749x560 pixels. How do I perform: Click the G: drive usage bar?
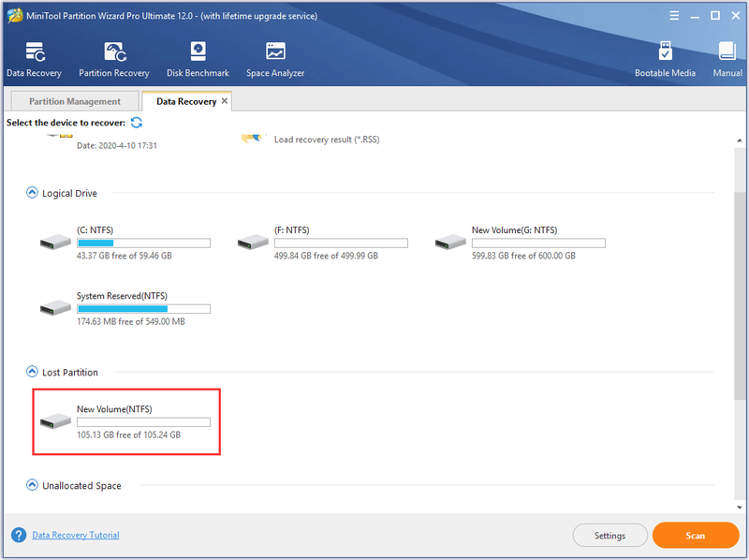[539, 243]
